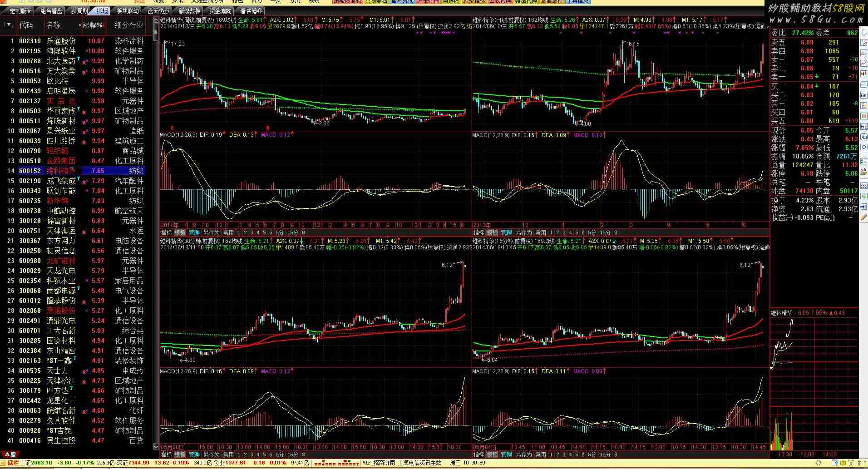This screenshot has height=469, width=868.
Task: Click the download arrow icon in right toolbar
Action: (863, 32)
